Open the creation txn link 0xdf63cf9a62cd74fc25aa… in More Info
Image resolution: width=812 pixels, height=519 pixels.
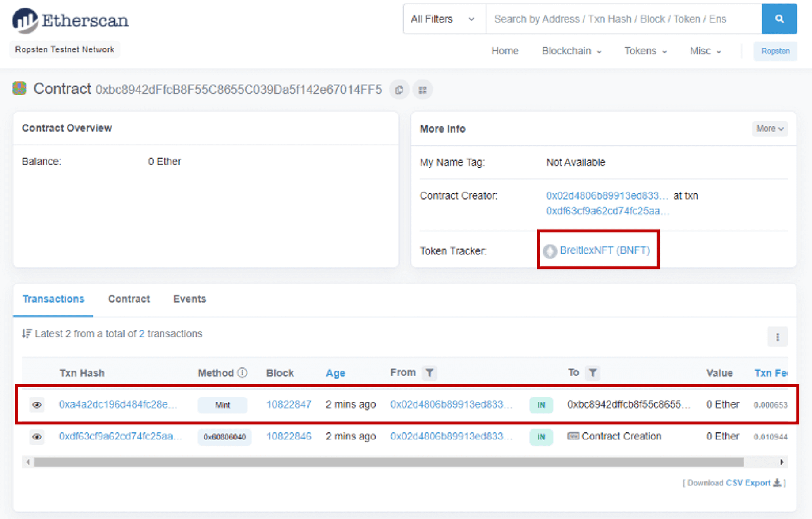click(x=607, y=211)
